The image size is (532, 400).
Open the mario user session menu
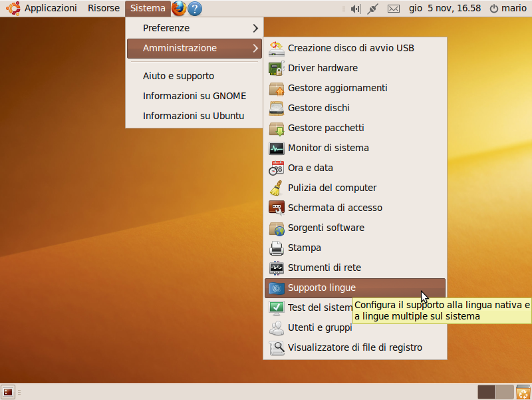click(x=507, y=9)
